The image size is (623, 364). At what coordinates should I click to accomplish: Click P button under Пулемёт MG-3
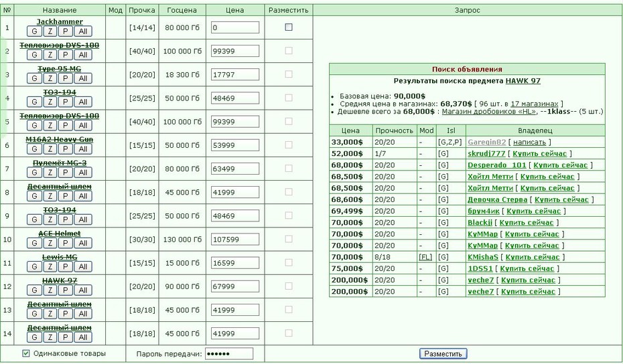tap(66, 172)
